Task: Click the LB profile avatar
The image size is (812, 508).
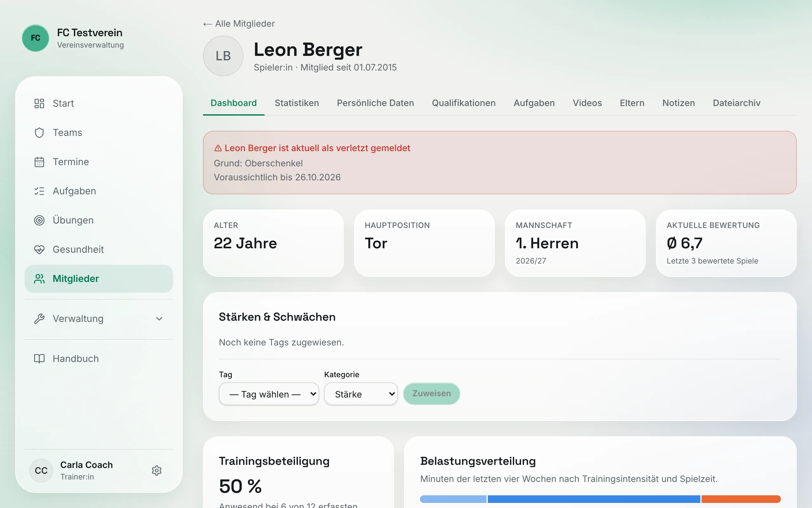Action: pyautogui.click(x=223, y=56)
